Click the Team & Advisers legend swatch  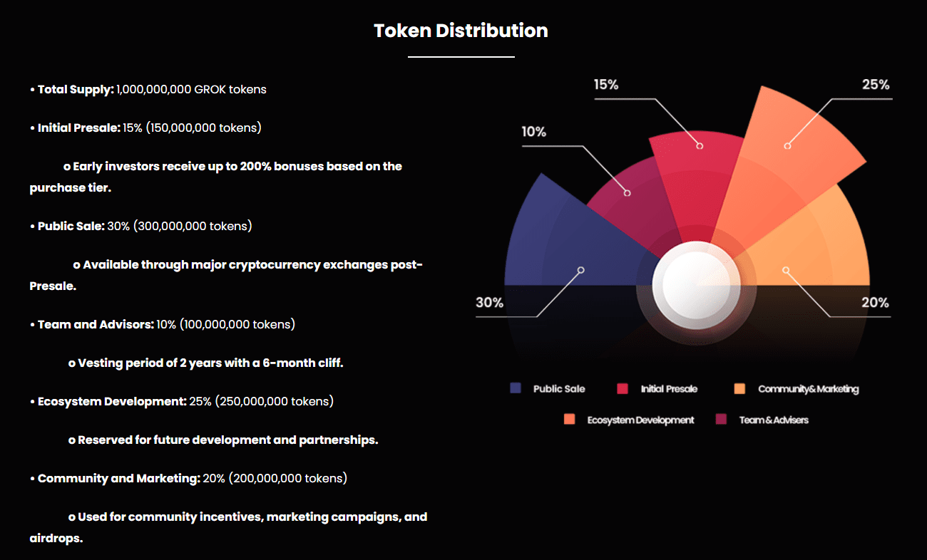tap(721, 420)
